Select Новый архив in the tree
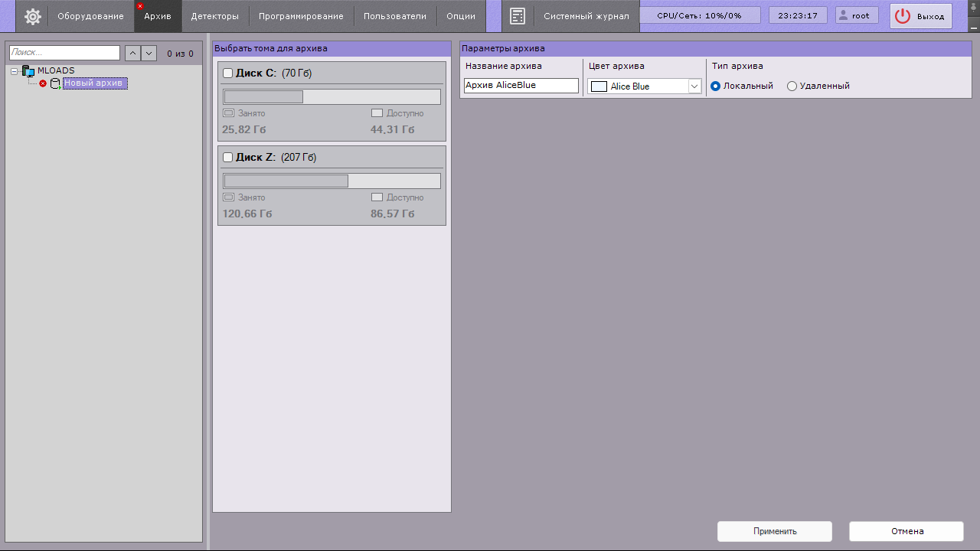The height and width of the screenshot is (551, 980). (95, 83)
